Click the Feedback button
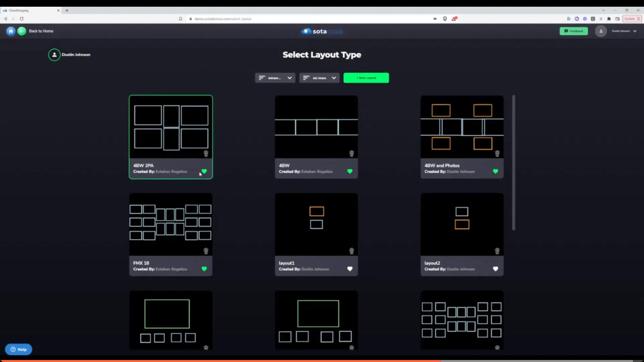644x362 pixels. point(574,31)
